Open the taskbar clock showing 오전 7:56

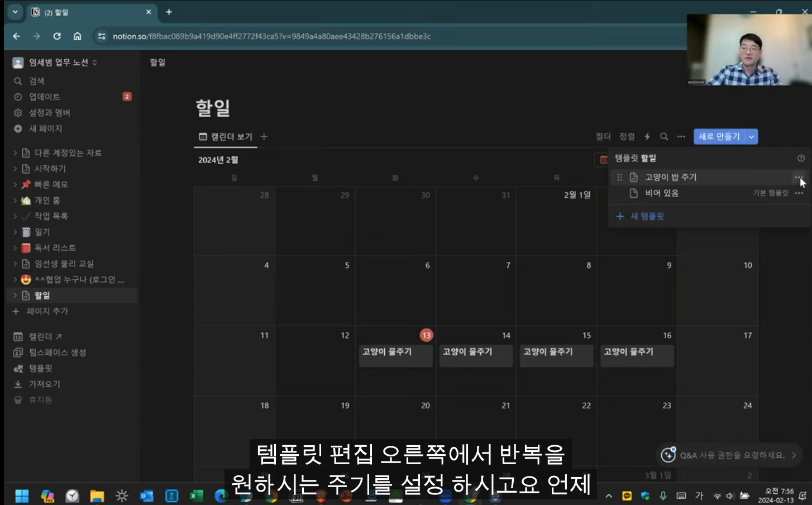777,496
